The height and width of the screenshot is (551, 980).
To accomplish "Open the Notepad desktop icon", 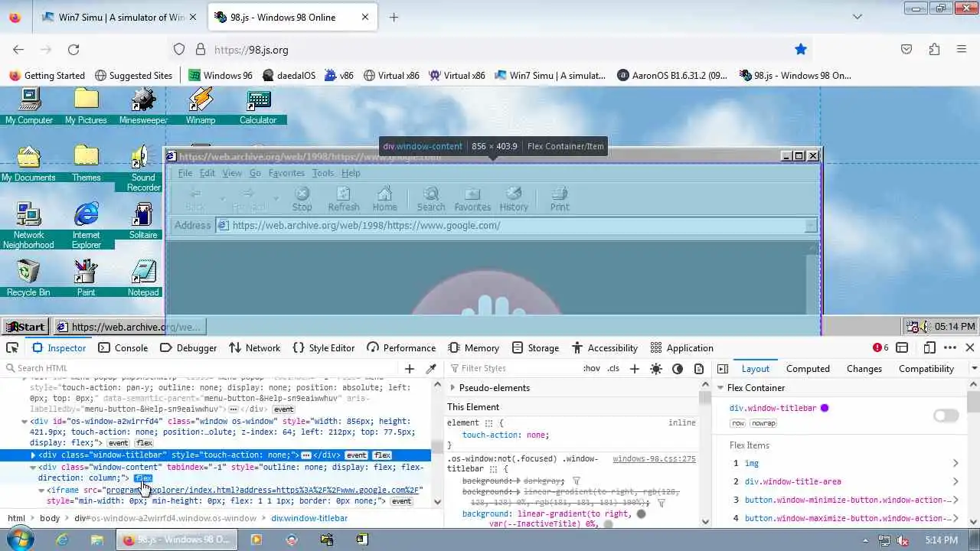I will tap(143, 279).
